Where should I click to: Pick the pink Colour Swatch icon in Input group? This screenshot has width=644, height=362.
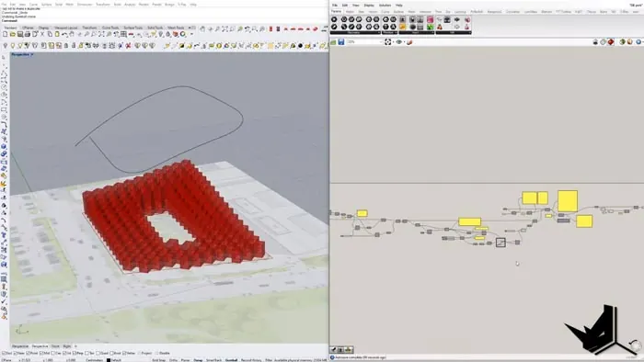[x=430, y=19]
